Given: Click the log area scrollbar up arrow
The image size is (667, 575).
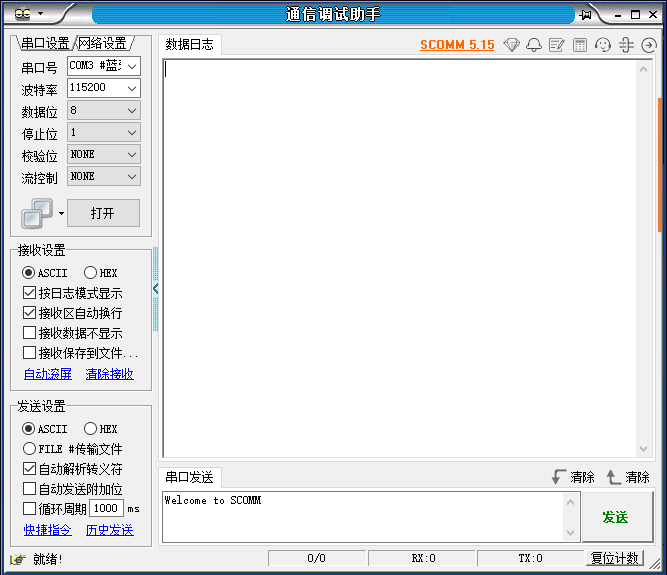Looking at the screenshot, I should pyautogui.click(x=643, y=69).
